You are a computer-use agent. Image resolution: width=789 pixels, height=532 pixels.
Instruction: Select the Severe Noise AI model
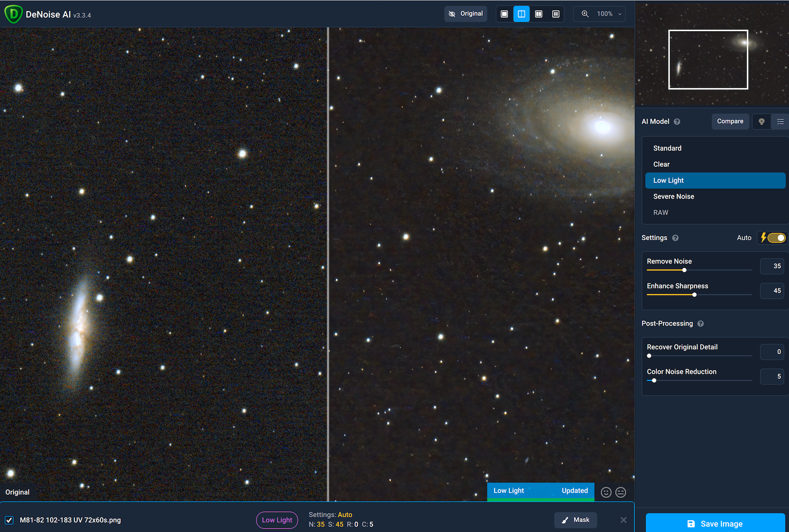(x=674, y=196)
